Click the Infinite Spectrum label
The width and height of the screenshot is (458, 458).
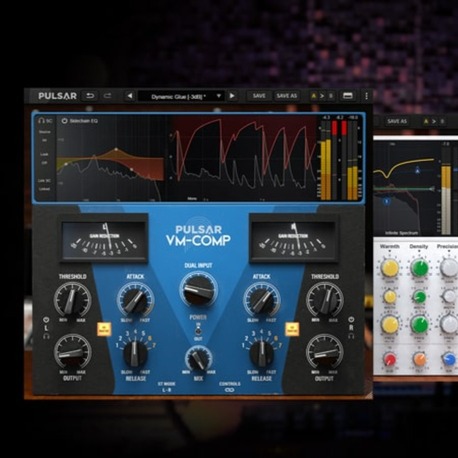coord(401,233)
